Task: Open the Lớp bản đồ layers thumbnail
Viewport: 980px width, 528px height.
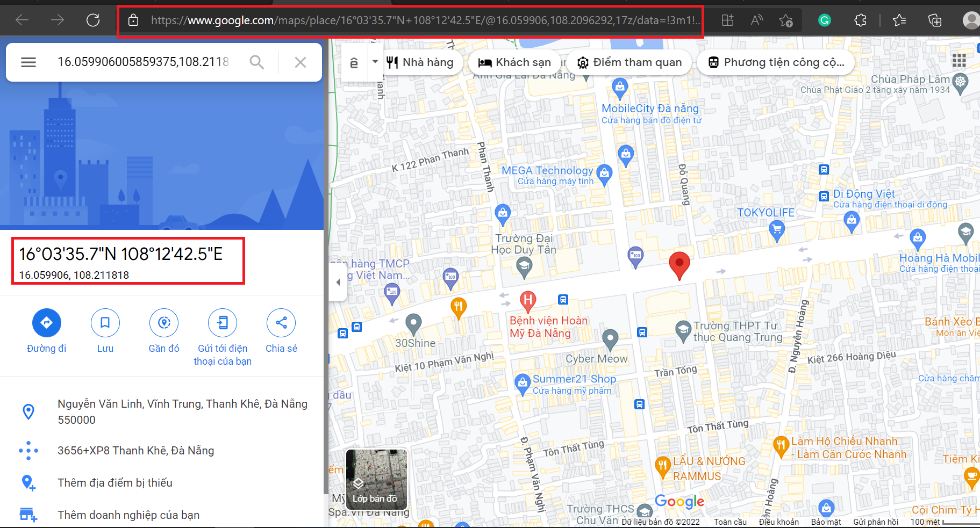Action: (376, 479)
